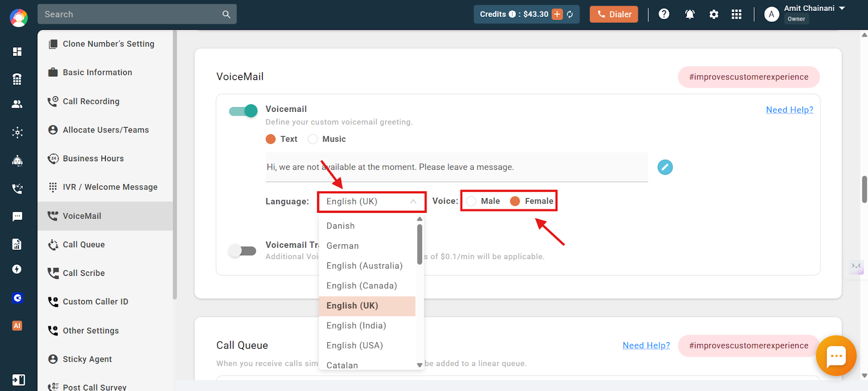Open the apps grid icon in header

pos(736,15)
